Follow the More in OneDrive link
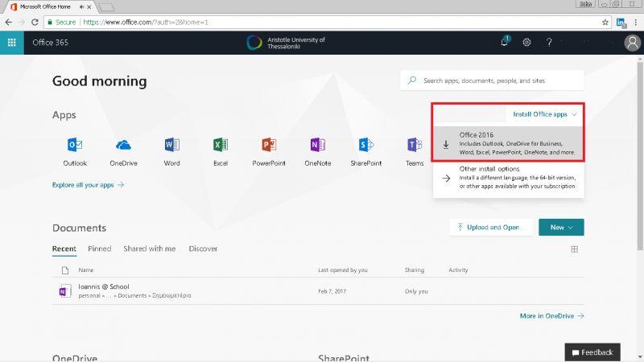 [551, 316]
